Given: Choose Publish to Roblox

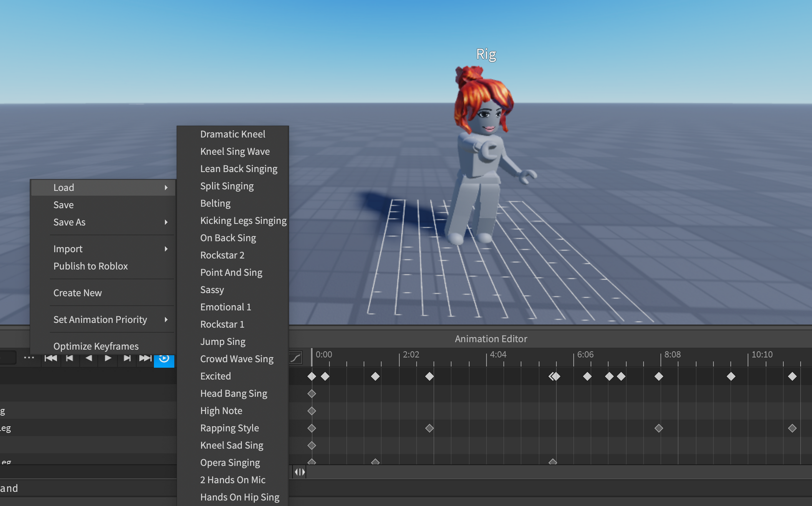Looking at the screenshot, I should (x=91, y=266).
